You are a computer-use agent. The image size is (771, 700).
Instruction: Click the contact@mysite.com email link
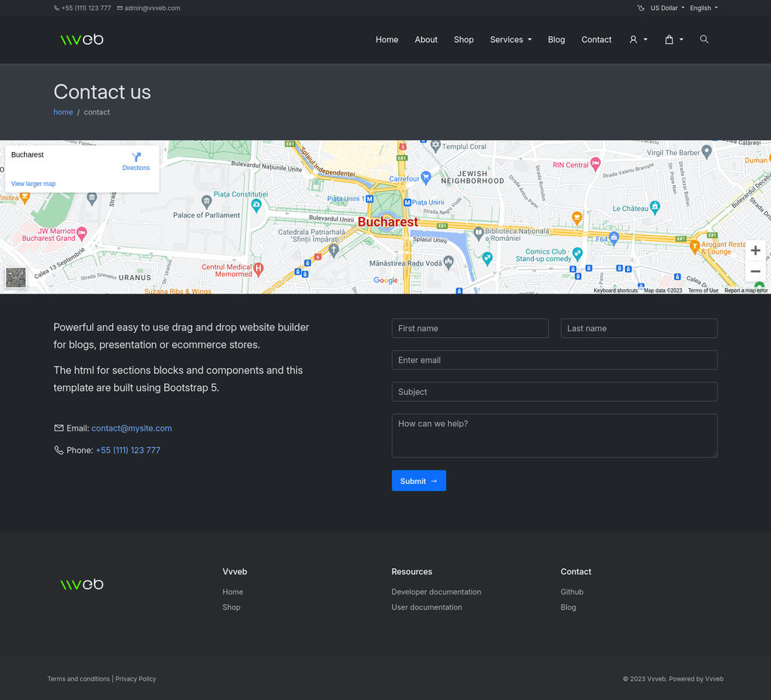(132, 428)
